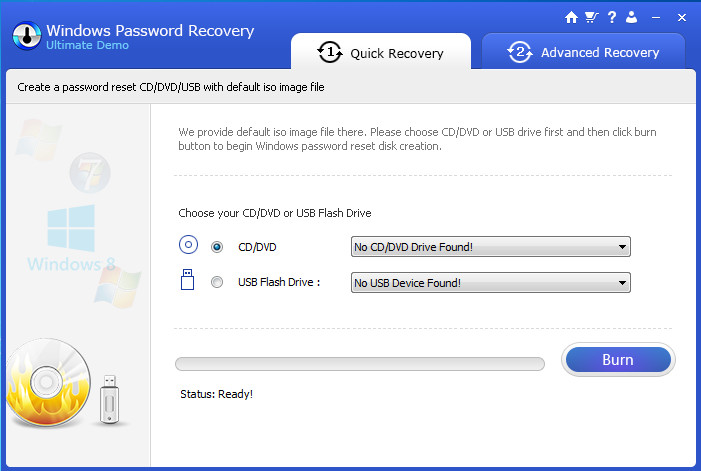Click the Ultimate Demo subtitle text
Image resolution: width=701 pixels, height=471 pixels.
87,45
